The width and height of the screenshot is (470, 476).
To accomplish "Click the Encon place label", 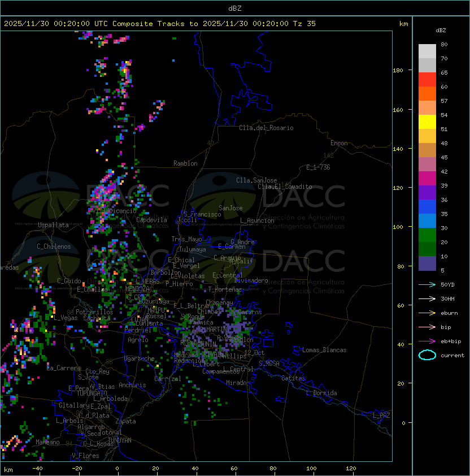I will pyautogui.click(x=339, y=143).
